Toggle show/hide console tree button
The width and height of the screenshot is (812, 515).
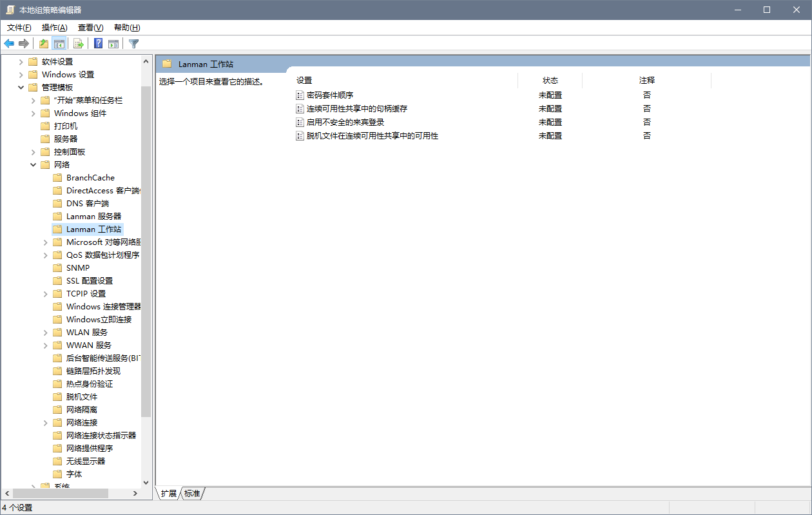(59, 44)
